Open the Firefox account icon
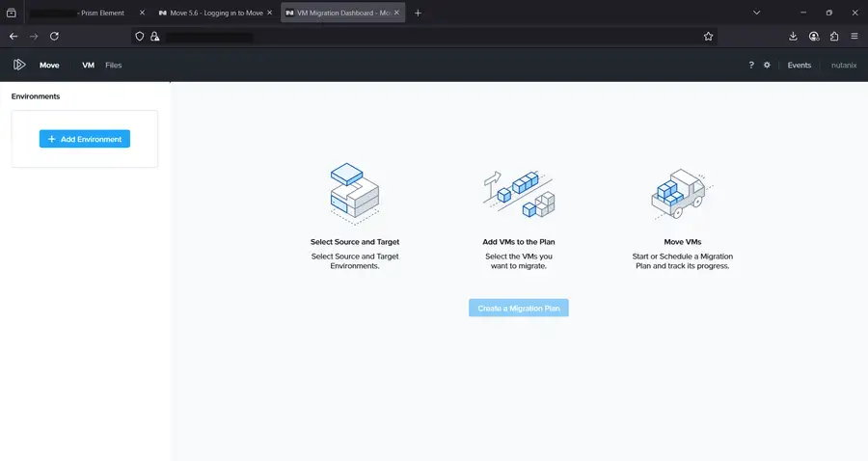 814,36
